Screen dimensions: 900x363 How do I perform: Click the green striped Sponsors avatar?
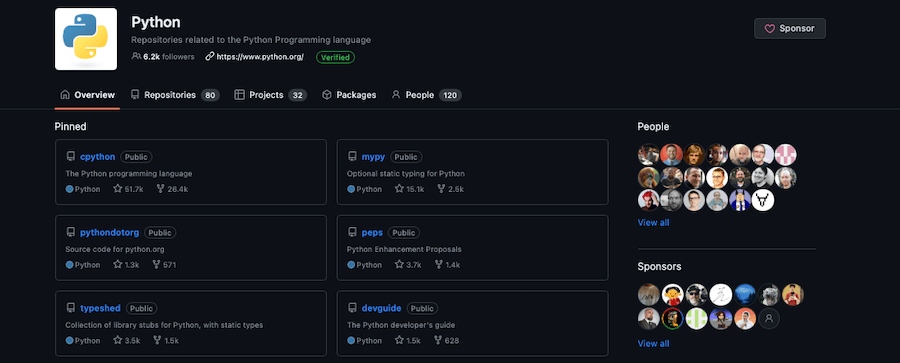(x=696, y=319)
